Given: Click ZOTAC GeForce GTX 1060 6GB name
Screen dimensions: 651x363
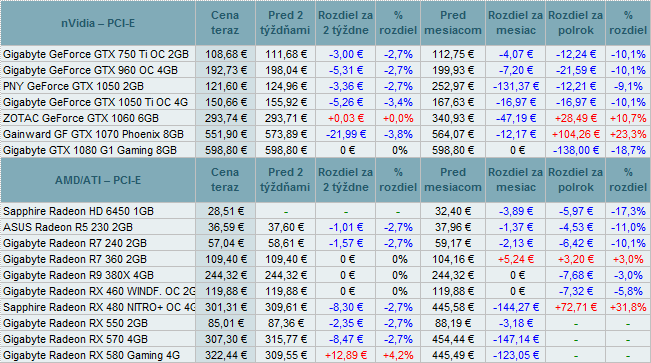Looking at the screenshot, I should (x=81, y=118).
